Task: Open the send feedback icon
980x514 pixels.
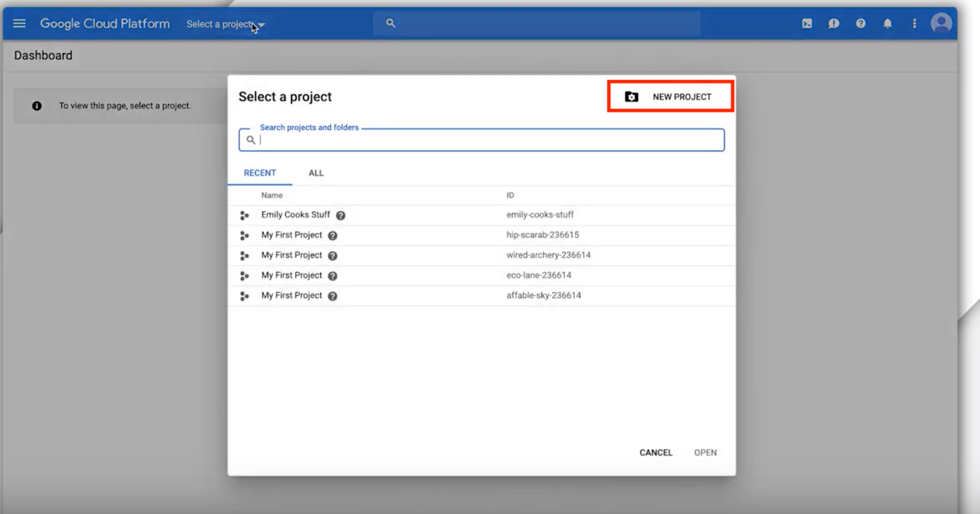Action: point(834,23)
